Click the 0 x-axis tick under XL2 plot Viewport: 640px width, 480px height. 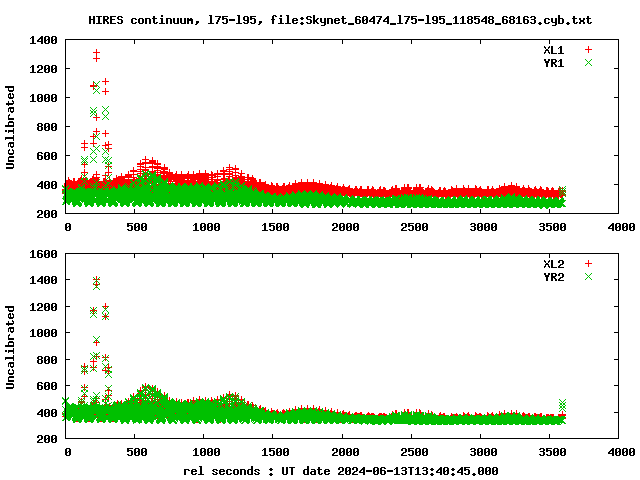click(x=68, y=452)
